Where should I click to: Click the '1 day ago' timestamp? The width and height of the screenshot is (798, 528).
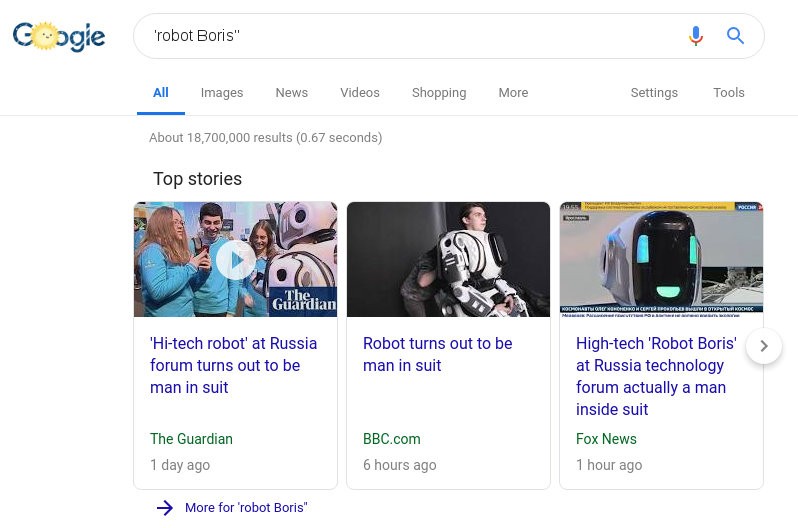180,465
